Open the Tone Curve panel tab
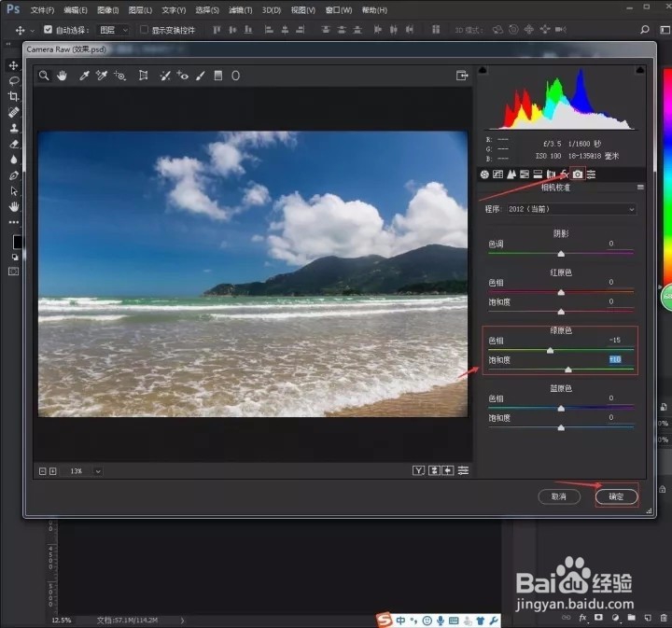 pos(498,174)
